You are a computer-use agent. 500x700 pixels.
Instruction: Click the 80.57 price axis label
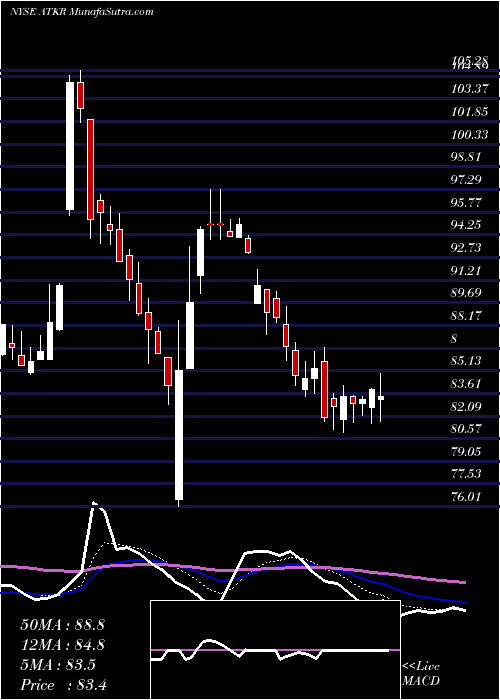[467, 429]
